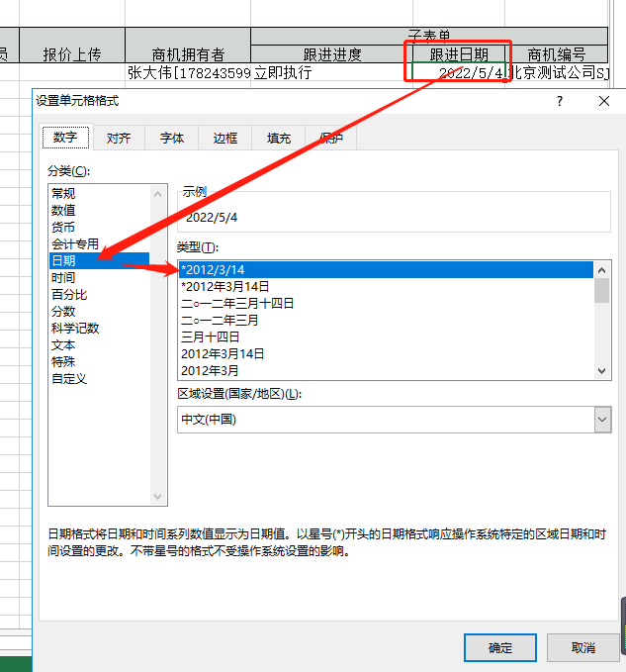Select cell containing 2022/5/4
The width and height of the screenshot is (626, 672).
pyautogui.click(x=459, y=72)
